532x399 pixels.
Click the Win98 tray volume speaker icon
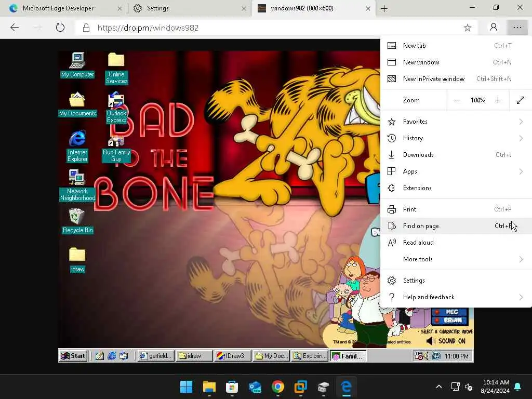coord(426,356)
